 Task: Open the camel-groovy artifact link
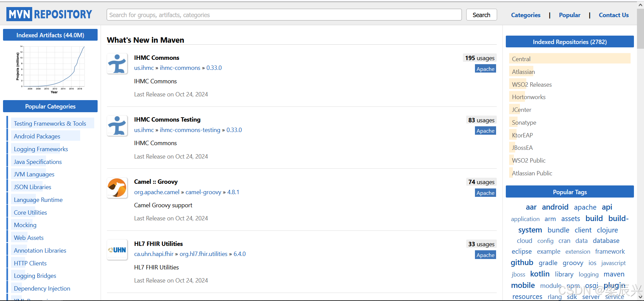pos(203,192)
